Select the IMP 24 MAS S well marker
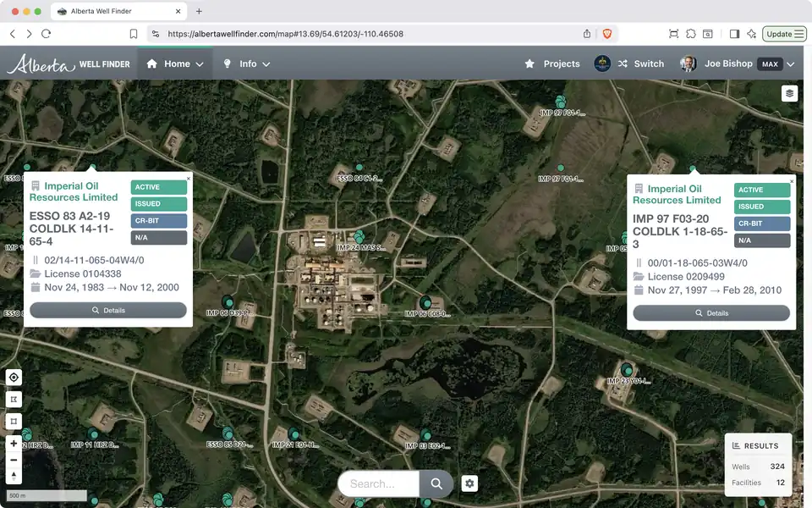Viewport: 812px width, 508px height. pyautogui.click(x=359, y=237)
